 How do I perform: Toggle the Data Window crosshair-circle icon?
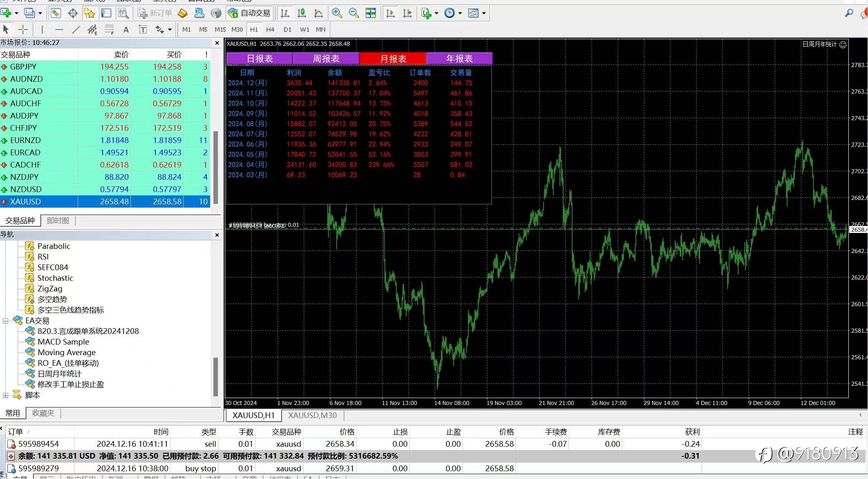tap(73, 13)
